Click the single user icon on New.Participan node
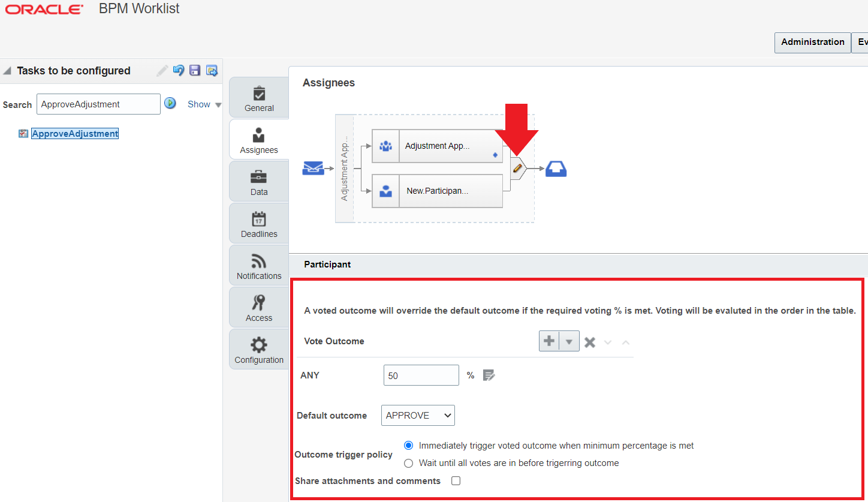 (x=386, y=191)
